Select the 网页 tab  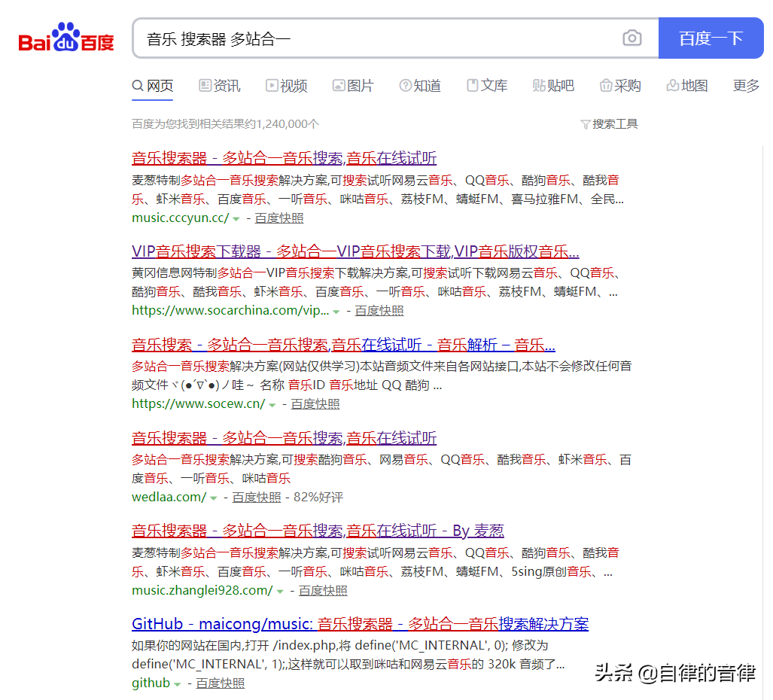[x=152, y=86]
